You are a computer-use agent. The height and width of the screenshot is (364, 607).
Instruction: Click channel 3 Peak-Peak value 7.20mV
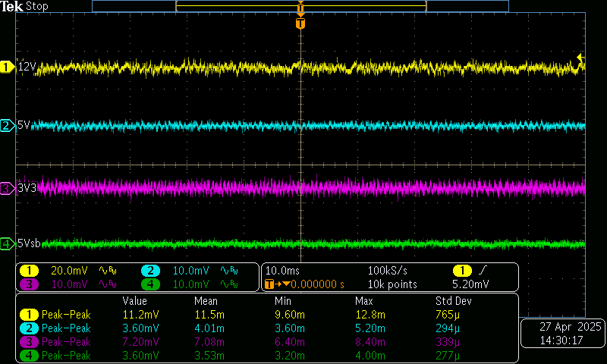pyautogui.click(x=140, y=342)
